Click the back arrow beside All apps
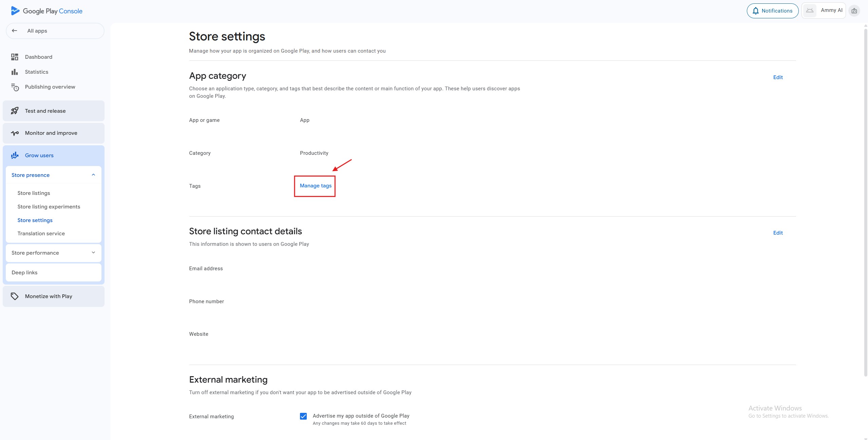 click(14, 31)
